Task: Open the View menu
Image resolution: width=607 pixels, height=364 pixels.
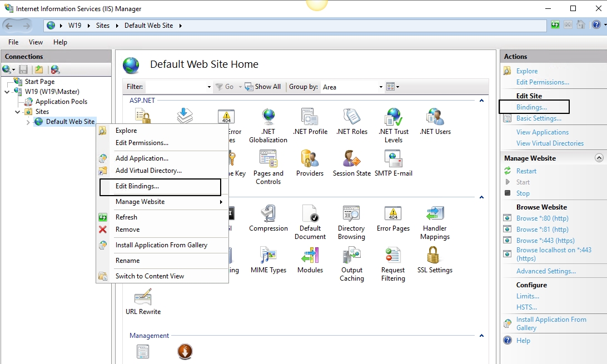Action: click(36, 42)
